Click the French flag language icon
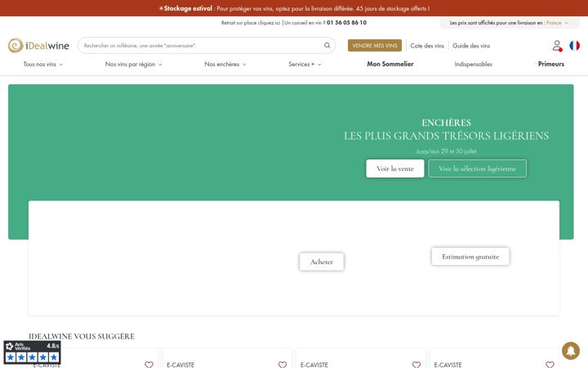 tap(574, 46)
